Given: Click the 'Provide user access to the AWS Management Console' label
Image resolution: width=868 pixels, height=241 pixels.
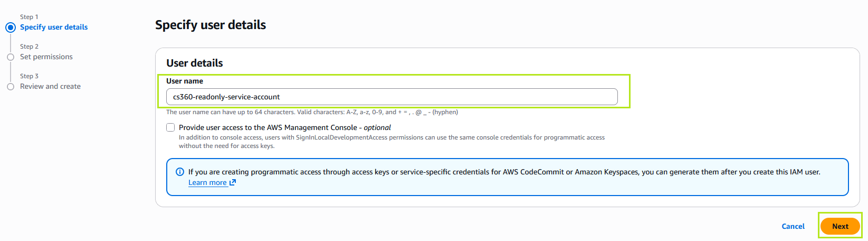Looking at the screenshot, I should 285,127.
